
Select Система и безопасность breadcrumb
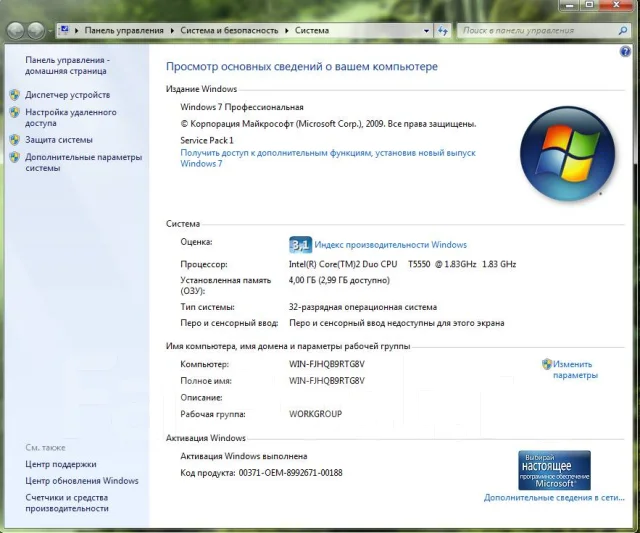click(229, 31)
